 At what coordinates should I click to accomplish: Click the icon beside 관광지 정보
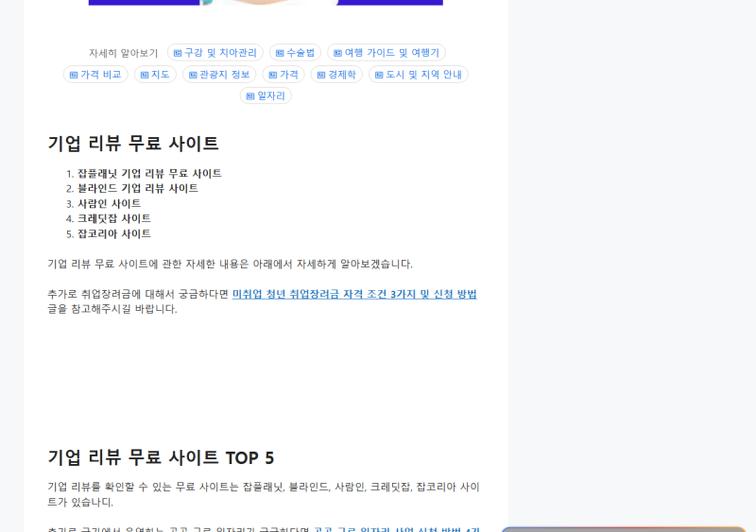coord(193,75)
